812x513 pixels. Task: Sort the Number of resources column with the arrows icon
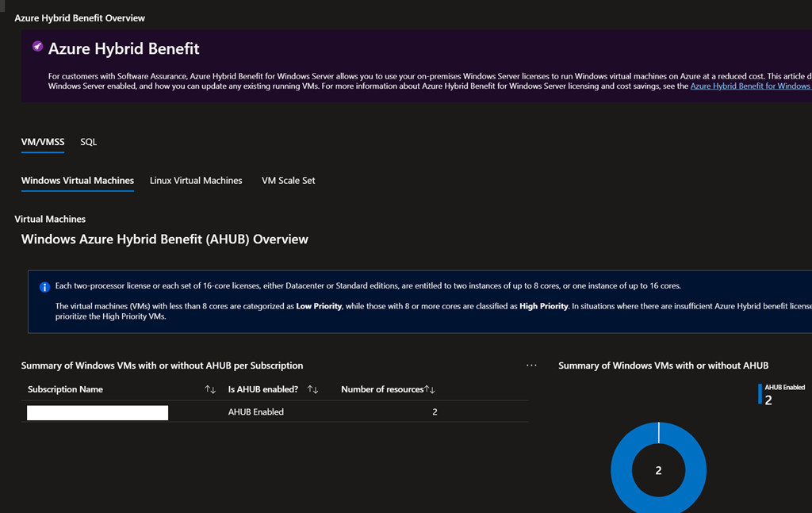[430, 389]
